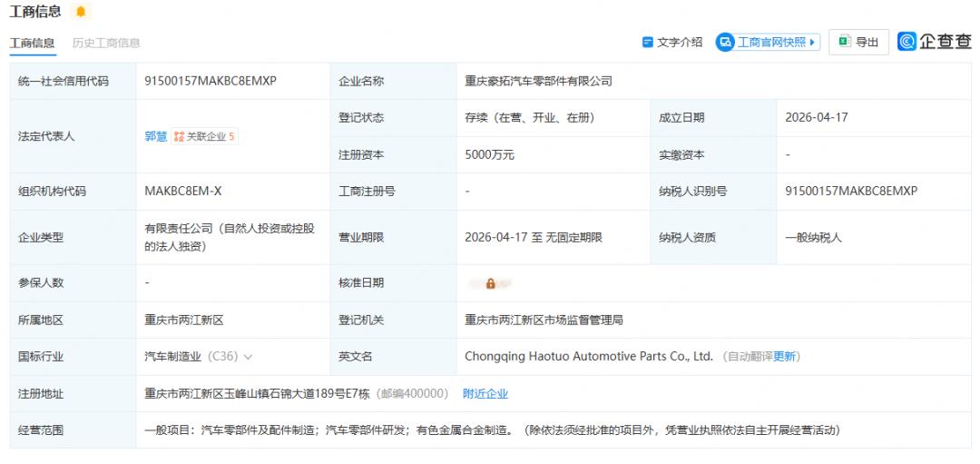Viewport: 980px width, 464px height.
Task: Open the 文字介绍 document icon
Action: pyautogui.click(x=648, y=43)
